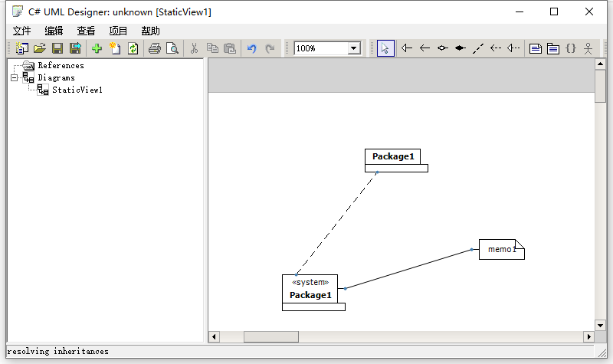The image size is (613, 364).
Task: Open the 查看 menu
Action: tap(86, 31)
